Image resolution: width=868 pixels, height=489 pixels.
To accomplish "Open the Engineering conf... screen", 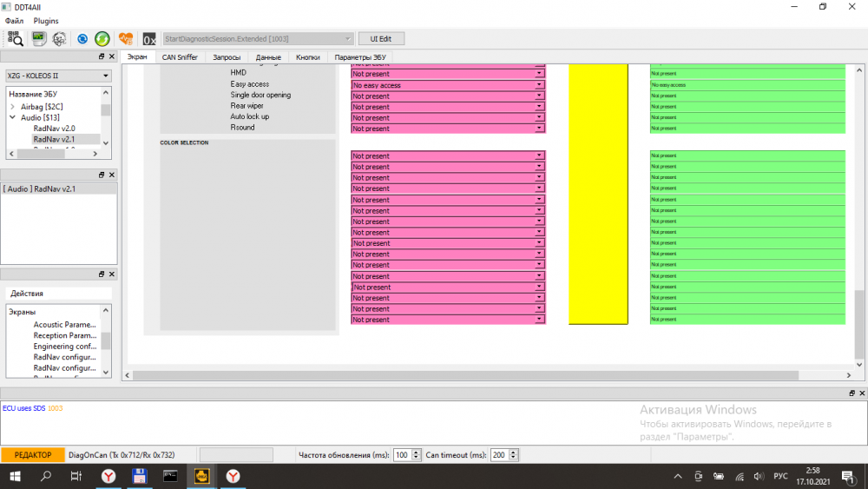I will 65,346.
